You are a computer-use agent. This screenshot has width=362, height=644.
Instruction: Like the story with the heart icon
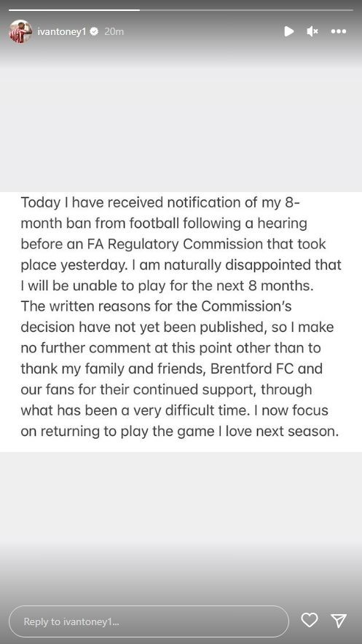310,620
